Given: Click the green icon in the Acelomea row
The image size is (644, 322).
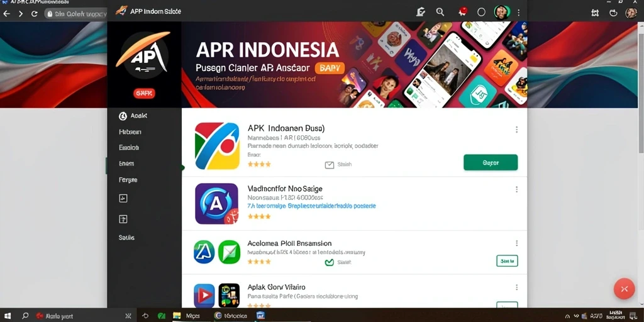Looking at the screenshot, I should [x=229, y=252].
